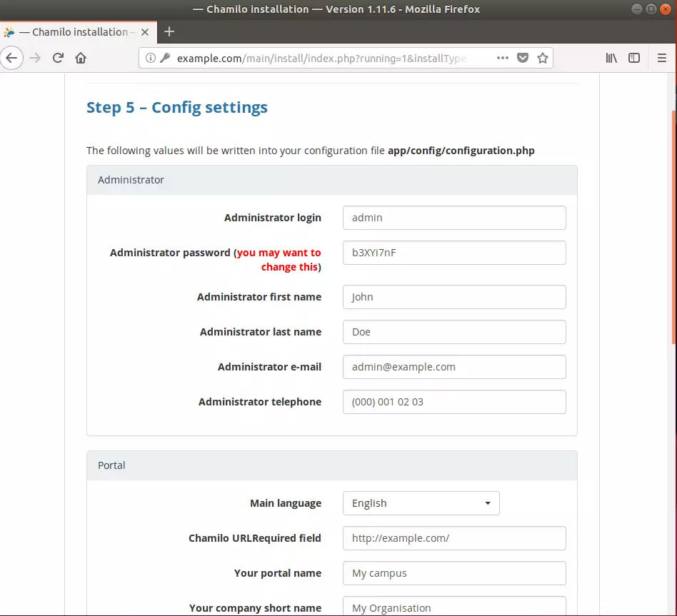Focus the Administrator login field

[x=454, y=218]
